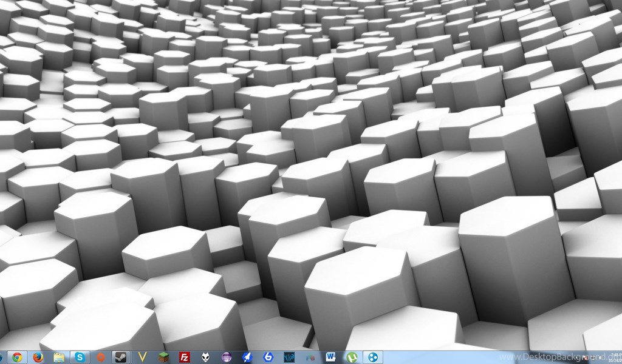
Task: Open Google Chrome from the taskbar
Action: tap(17, 357)
